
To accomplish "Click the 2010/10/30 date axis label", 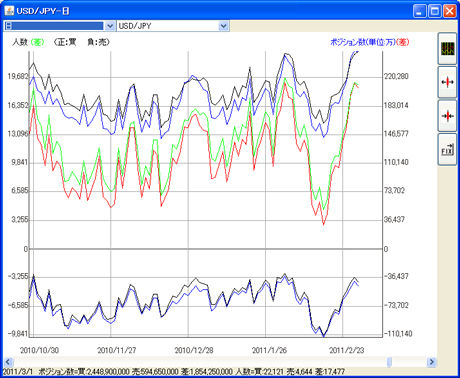I will pos(39,350).
